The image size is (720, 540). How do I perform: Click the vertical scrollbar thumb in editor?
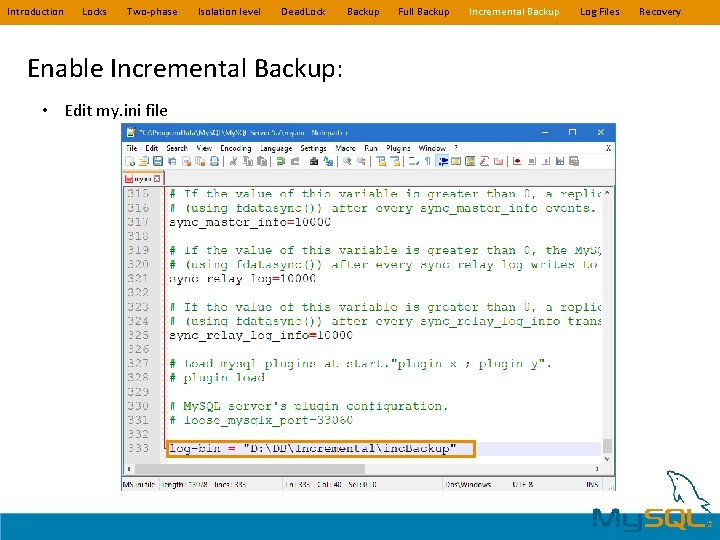point(607,445)
